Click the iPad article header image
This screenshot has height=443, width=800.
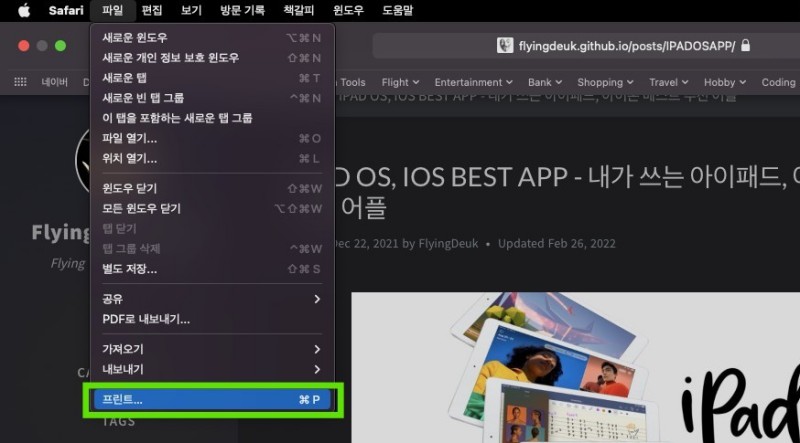(x=576, y=367)
